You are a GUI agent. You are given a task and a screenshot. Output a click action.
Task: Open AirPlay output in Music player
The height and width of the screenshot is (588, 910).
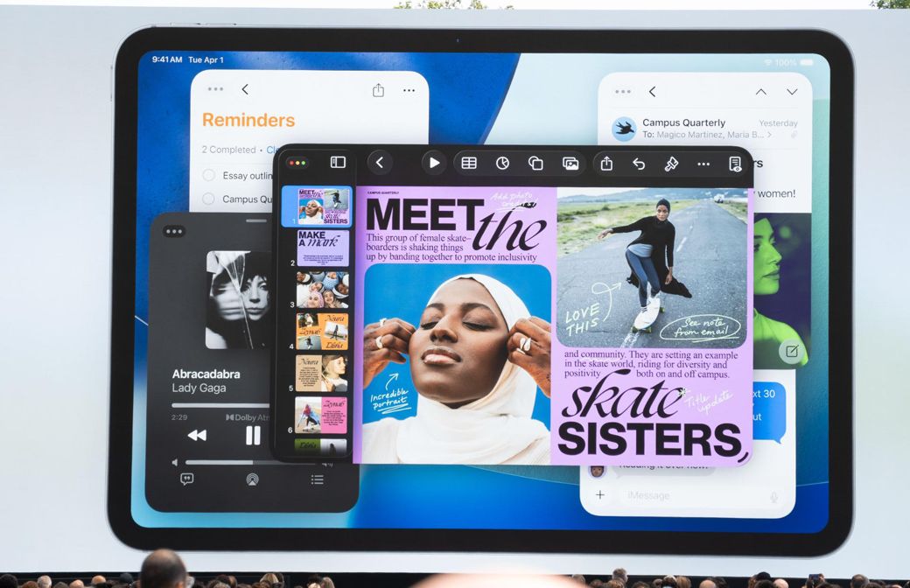click(252, 479)
